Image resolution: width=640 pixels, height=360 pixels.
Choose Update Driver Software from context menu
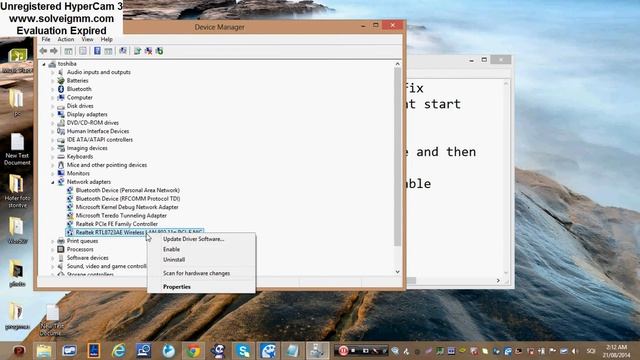coord(201,239)
